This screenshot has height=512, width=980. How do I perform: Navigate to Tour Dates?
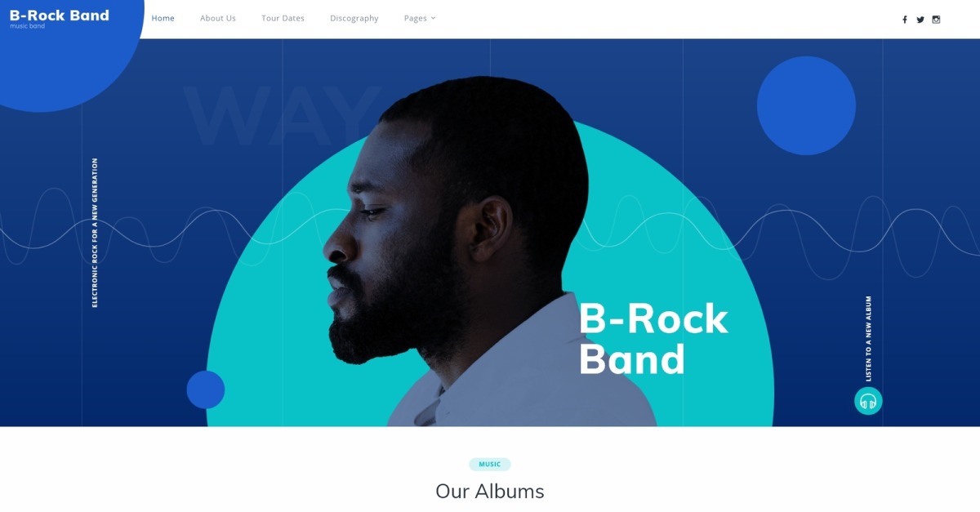coord(283,18)
